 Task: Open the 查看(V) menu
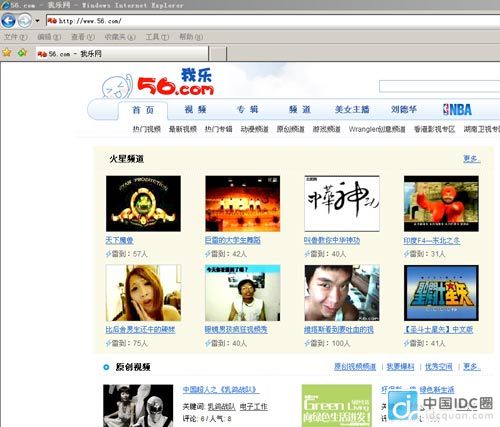83,37
